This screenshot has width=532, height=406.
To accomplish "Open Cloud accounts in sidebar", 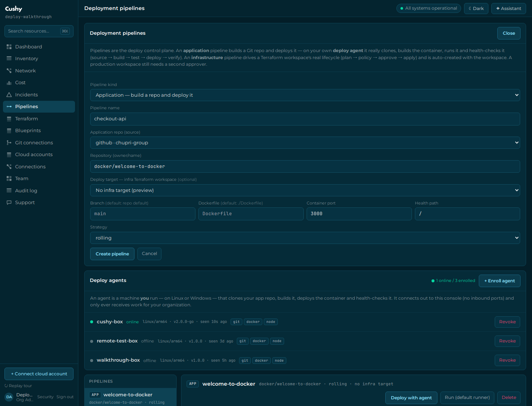I will tap(39, 154).
